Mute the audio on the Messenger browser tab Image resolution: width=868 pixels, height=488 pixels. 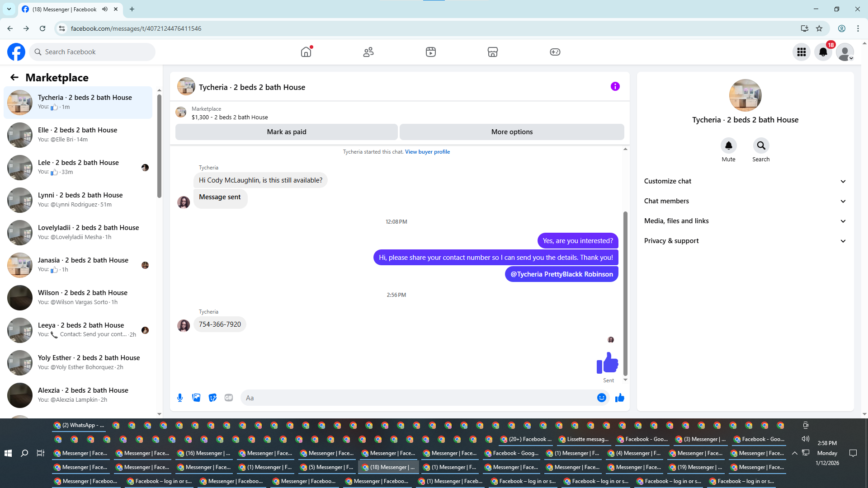pyautogui.click(x=105, y=9)
